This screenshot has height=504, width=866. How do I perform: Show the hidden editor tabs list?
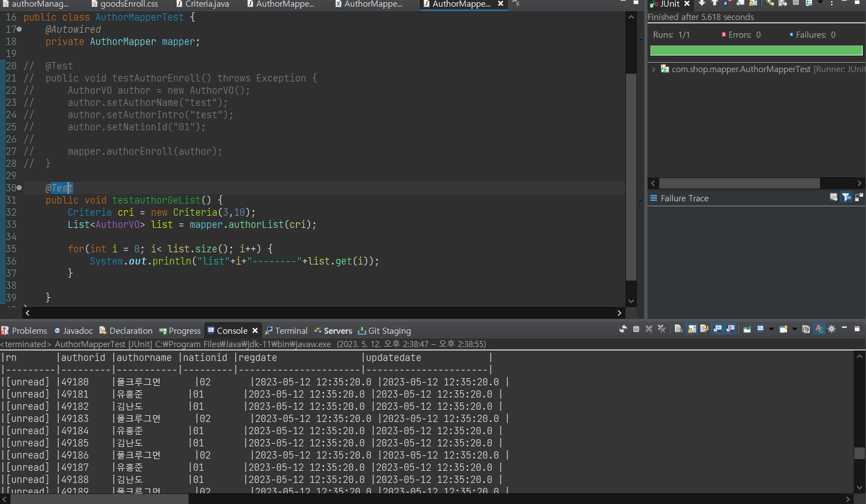[x=516, y=3]
